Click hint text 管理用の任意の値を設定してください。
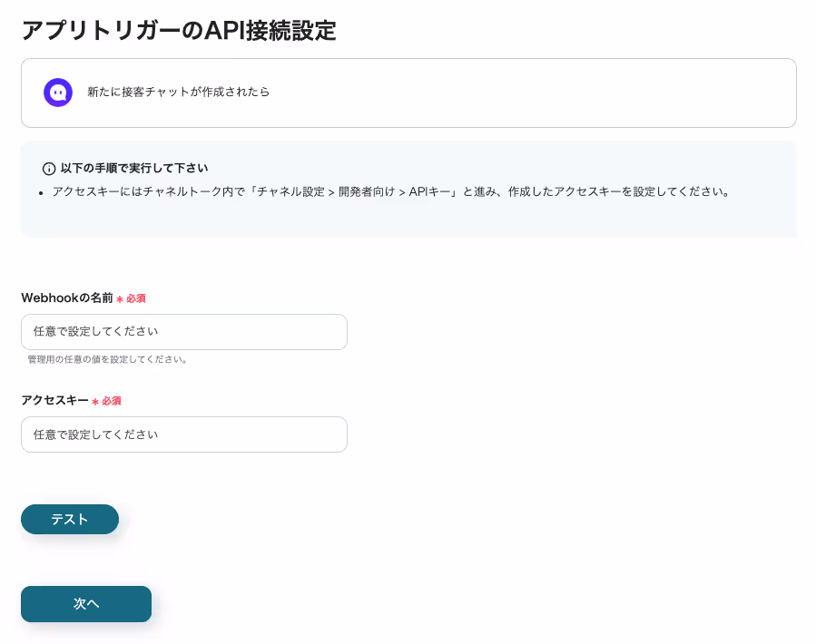 (x=108, y=359)
